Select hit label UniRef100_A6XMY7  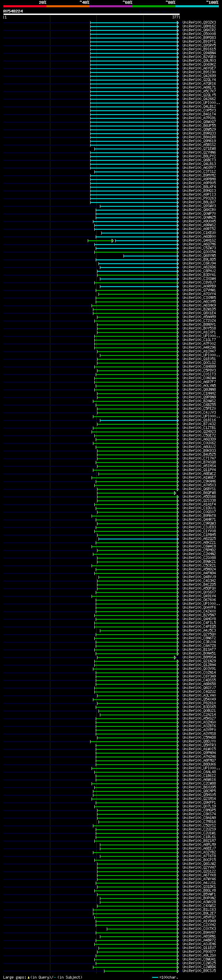pyautogui.click(x=199, y=168)
